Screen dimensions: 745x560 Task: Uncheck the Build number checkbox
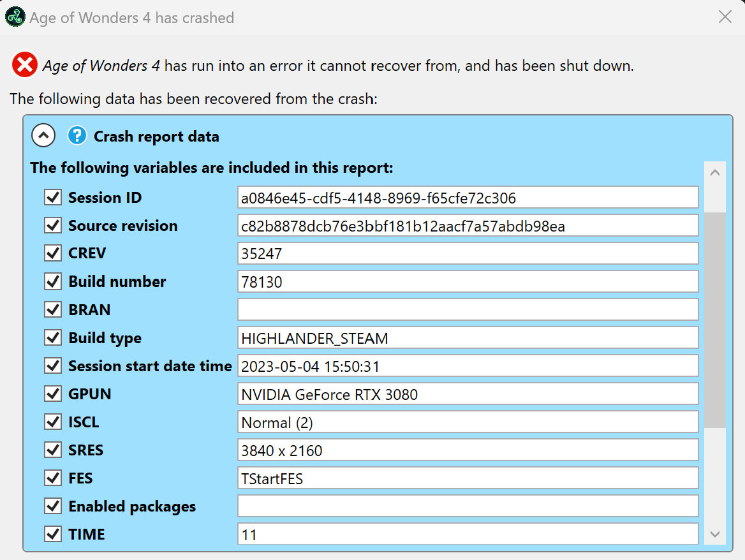pyautogui.click(x=52, y=281)
